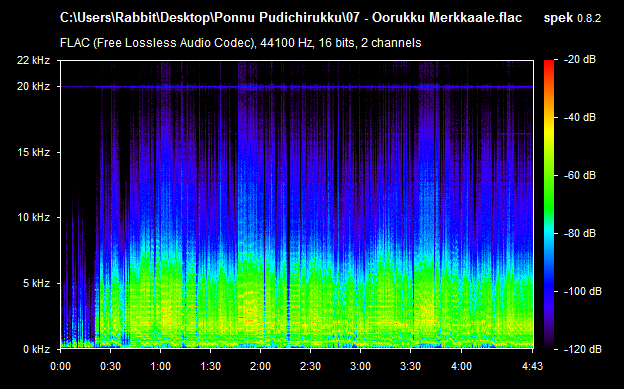Click the 3:30 time marker
The image size is (624, 389).
pyautogui.click(x=410, y=366)
